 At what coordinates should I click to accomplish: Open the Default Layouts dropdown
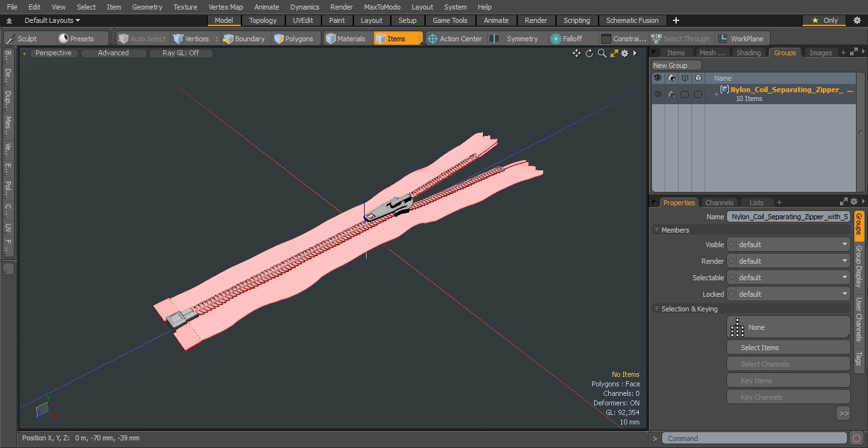tap(52, 20)
